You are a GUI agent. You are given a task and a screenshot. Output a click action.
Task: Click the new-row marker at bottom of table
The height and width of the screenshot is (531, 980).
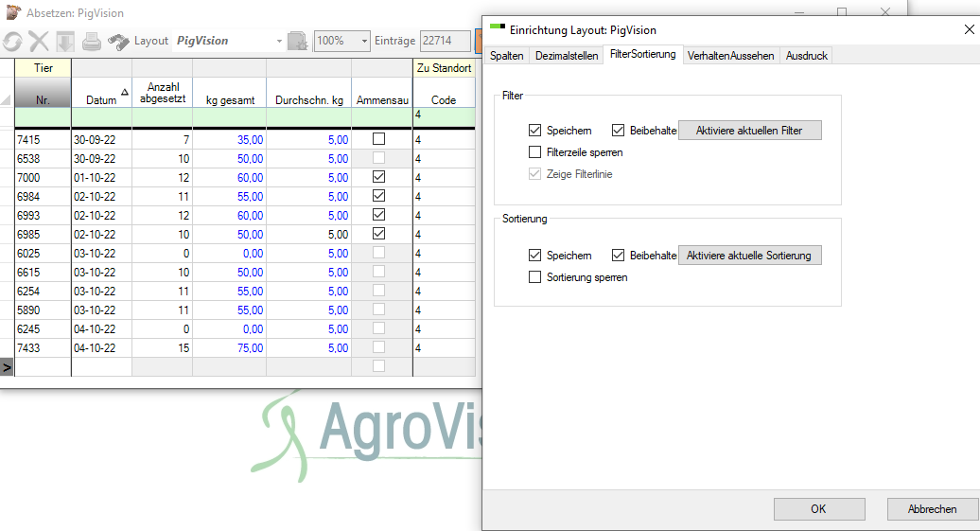[x=7, y=367]
